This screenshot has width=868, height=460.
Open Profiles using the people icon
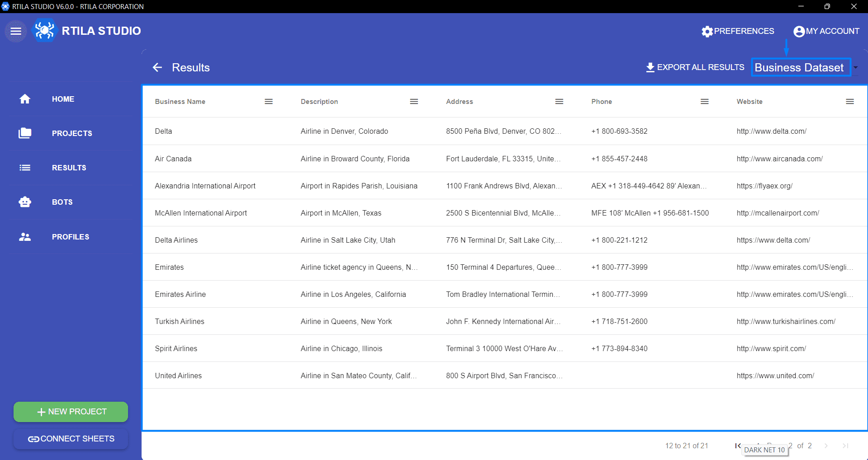pyautogui.click(x=25, y=236)
